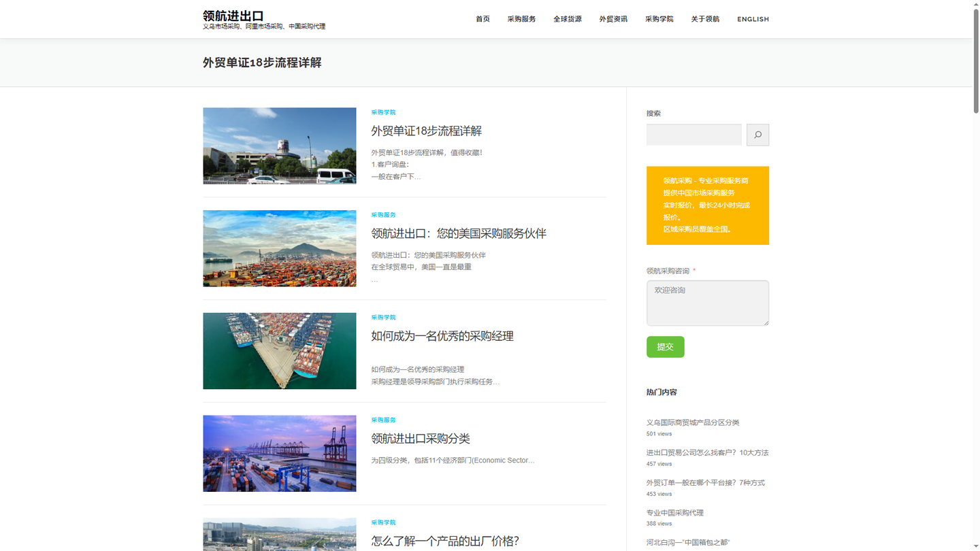The image size is (980, 551).
Task: Click excerpt text 外贸单证18步流程详解，值得收藏！
Action: tap(426, 152)
